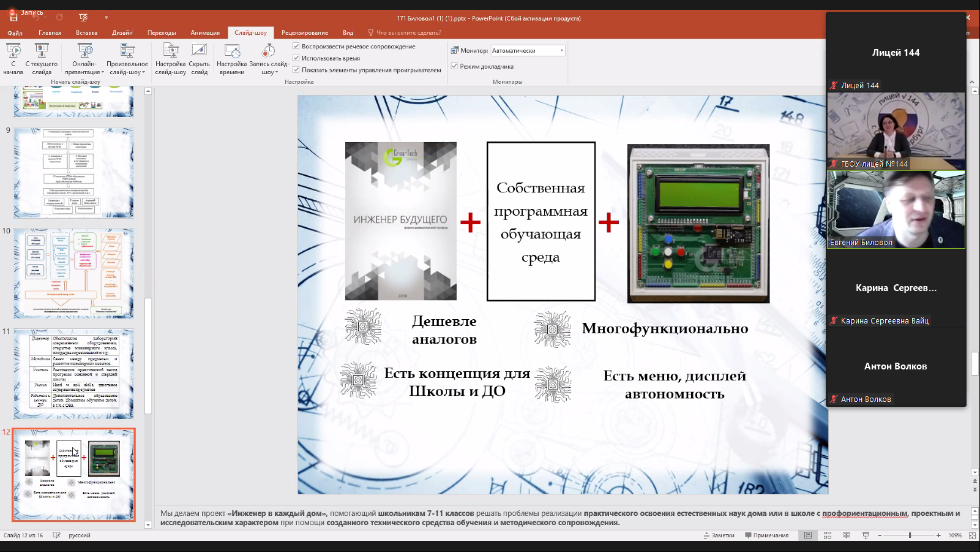Image resolution: width=980 pixels, height=552 pixels.
Task: Expand the Monitor dropdown
Action: point(562,51)
